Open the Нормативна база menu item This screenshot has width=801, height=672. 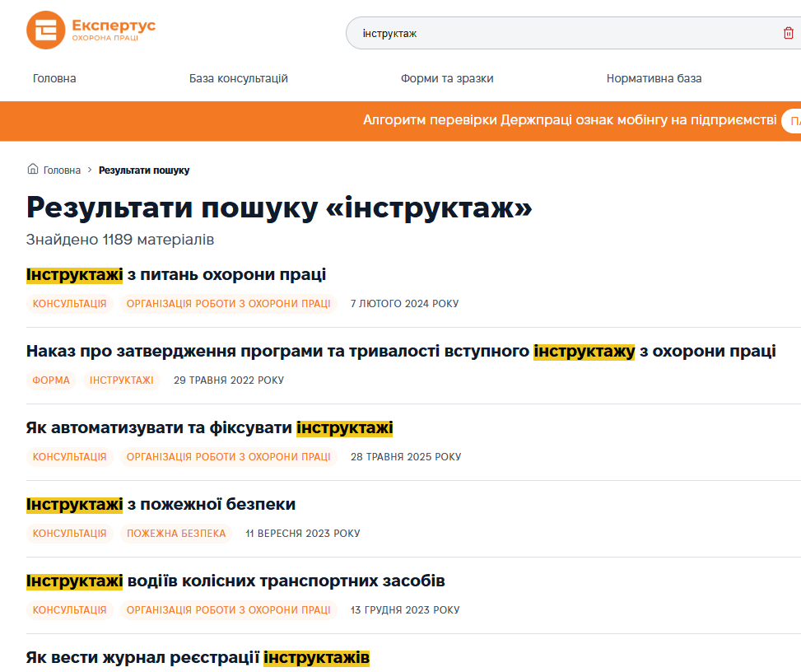click(654, 79)
